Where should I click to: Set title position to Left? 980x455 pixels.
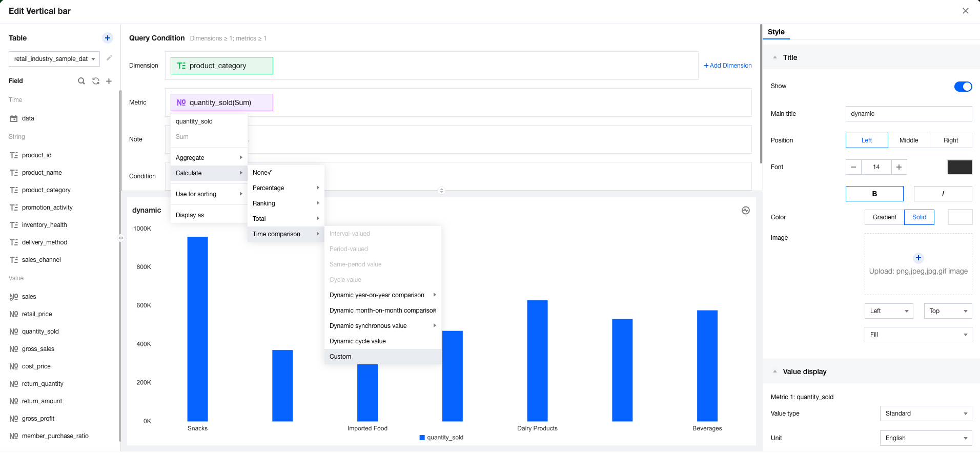(x=867, y=140)
